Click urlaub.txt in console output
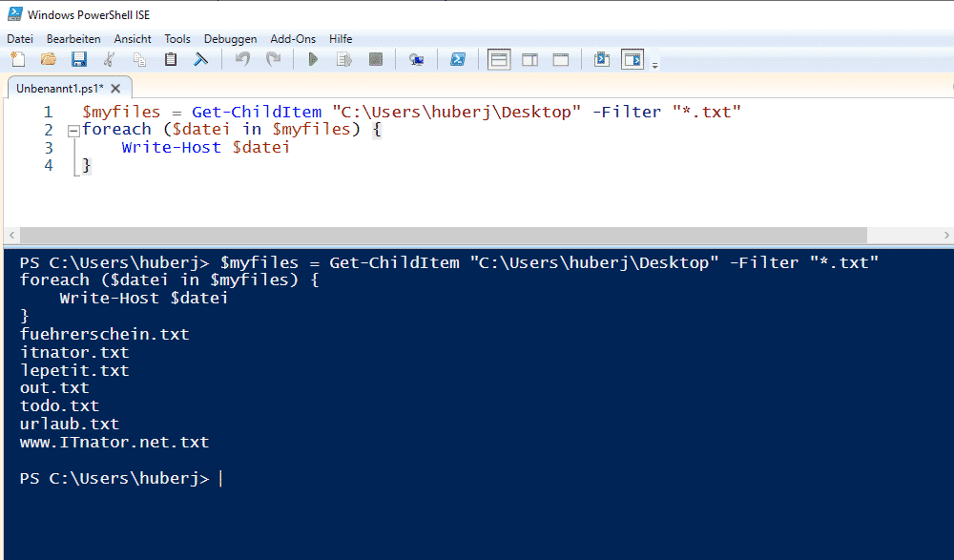The image size is (954, 560). tap(70, 424)
